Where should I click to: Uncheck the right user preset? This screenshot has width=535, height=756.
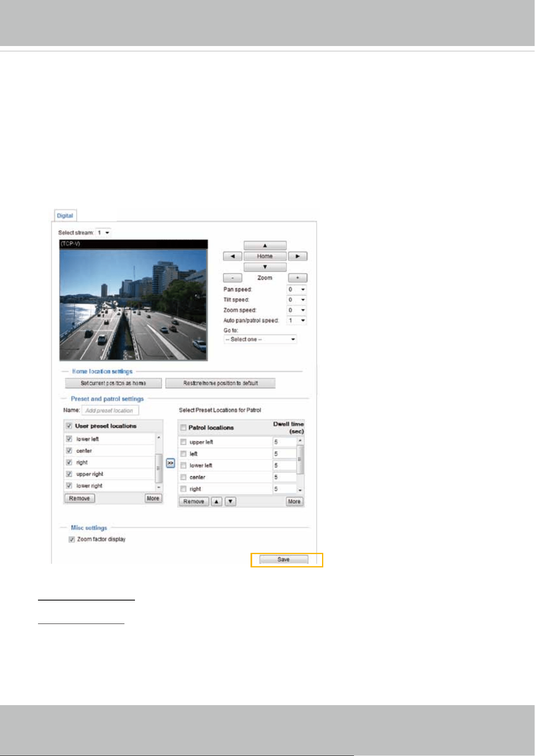[70, 462]
